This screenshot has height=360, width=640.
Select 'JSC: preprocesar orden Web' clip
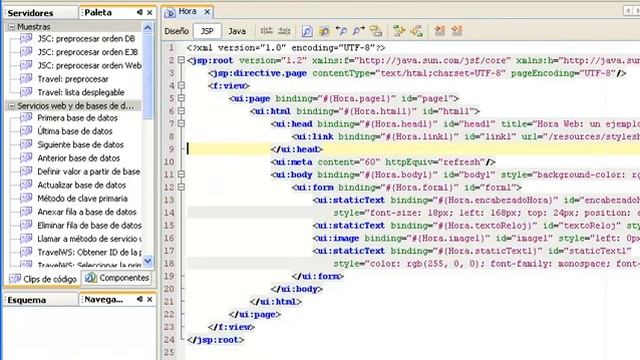point(89,65)
